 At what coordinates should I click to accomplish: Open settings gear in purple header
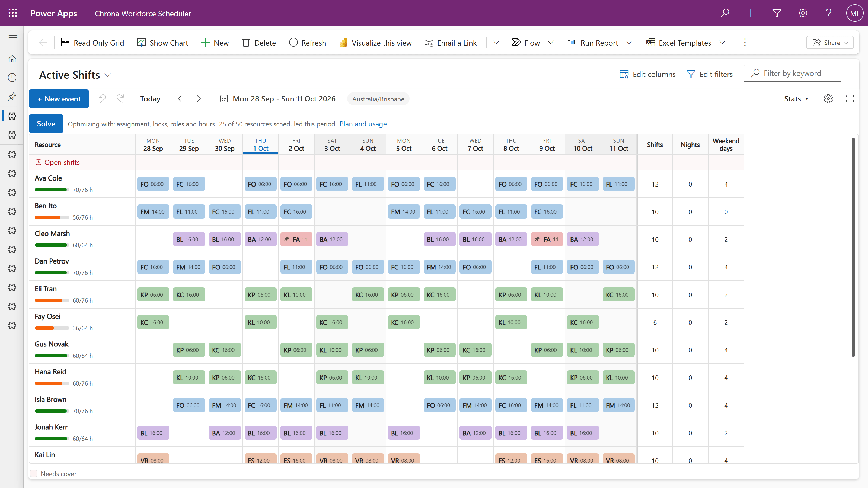point(803,13)
